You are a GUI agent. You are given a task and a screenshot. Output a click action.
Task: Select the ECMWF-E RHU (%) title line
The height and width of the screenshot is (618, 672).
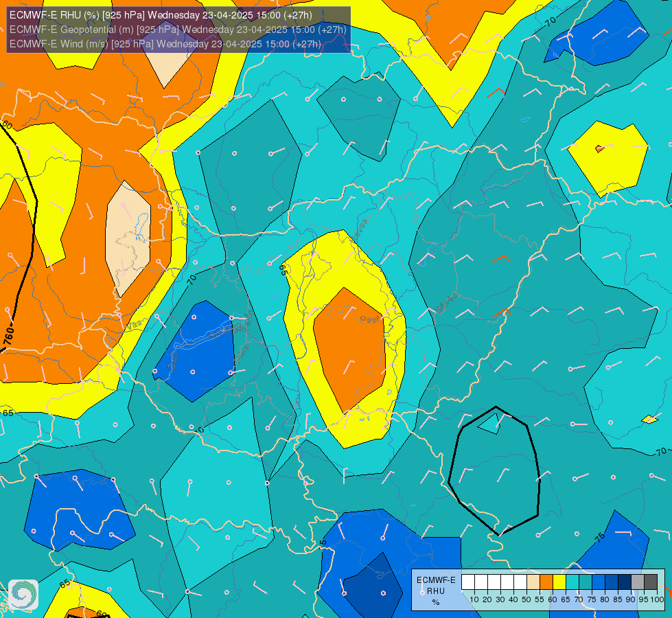[161, 15]
